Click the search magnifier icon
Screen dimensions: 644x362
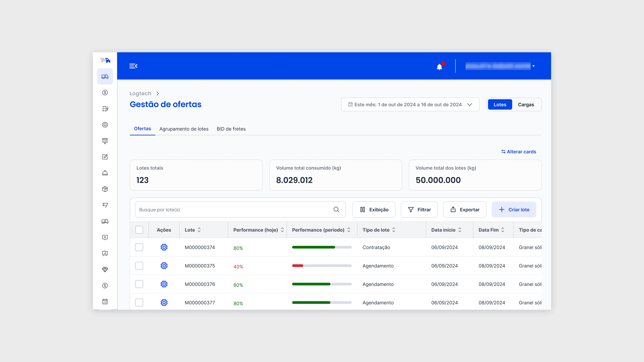pyautogui.click(x=336, y=210)
